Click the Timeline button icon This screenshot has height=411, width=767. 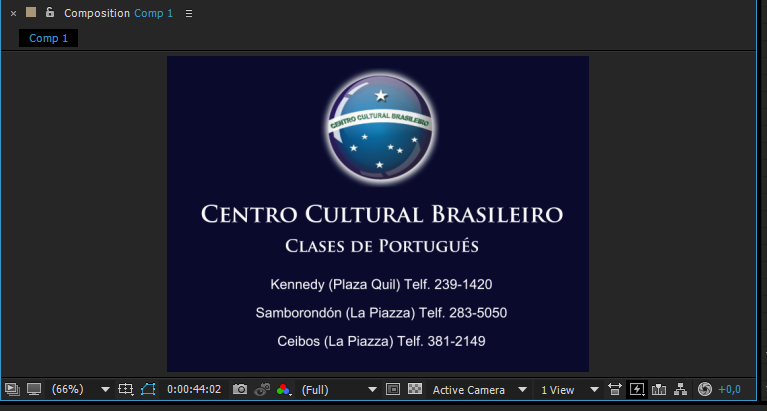(x=659, y=389)
